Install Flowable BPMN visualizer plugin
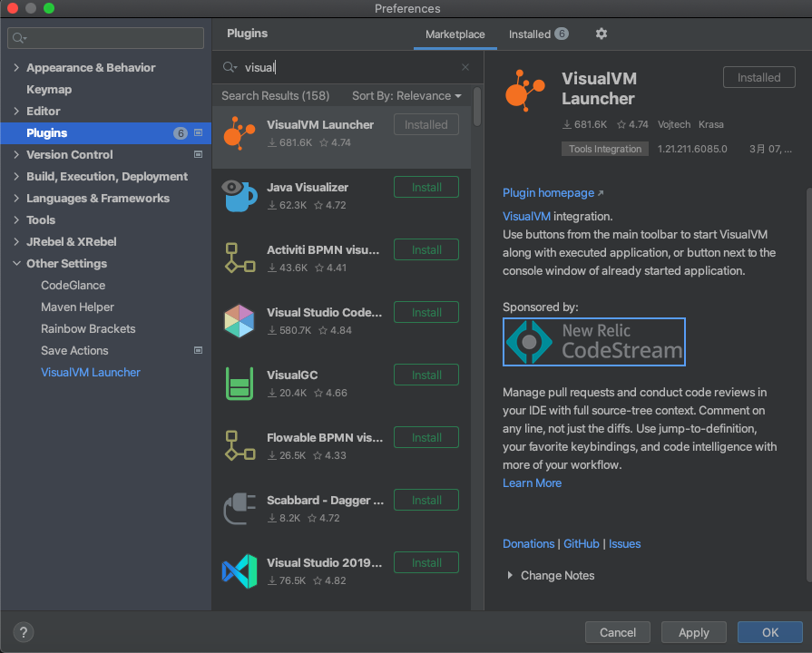The image size is (812, 653). point(426,437)
